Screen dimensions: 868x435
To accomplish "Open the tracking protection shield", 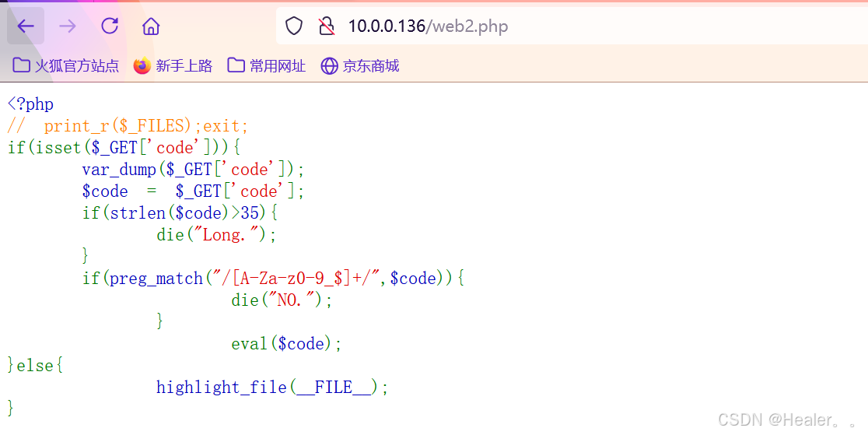I will click(294, 26).
